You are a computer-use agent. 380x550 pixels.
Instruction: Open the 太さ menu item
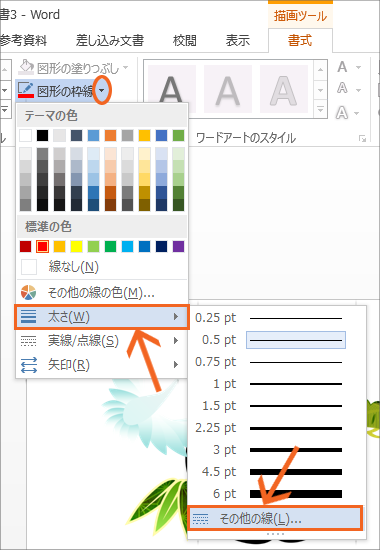coord(102,317)
